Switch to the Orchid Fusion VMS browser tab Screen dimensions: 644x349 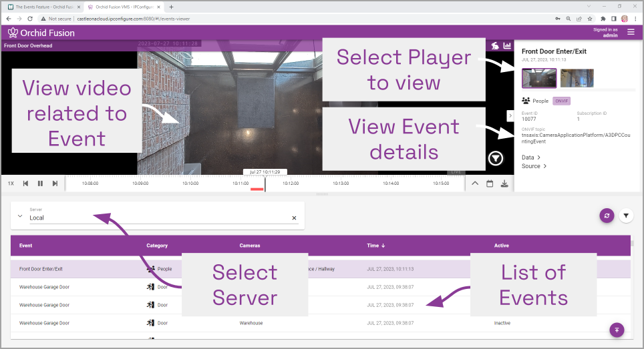click(x=124, y=7)
